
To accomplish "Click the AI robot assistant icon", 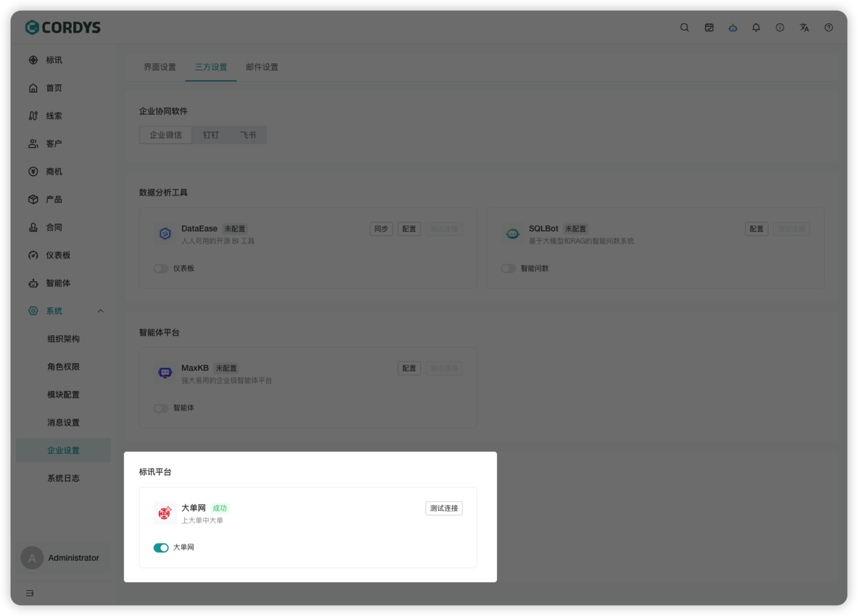I will coord(732,27).
